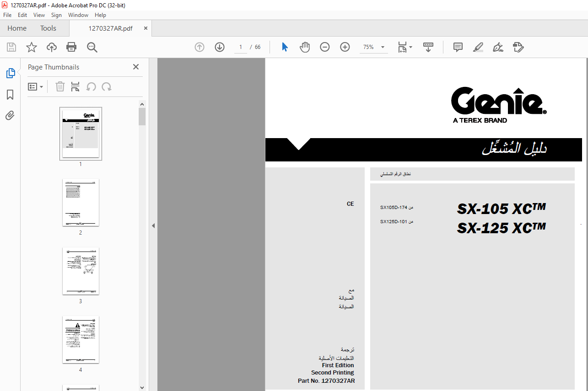This screenshot has width=588, height=391.
Task: Open the Find text magnifier tool
Action: pyautogui.click(x=92, y=47)
